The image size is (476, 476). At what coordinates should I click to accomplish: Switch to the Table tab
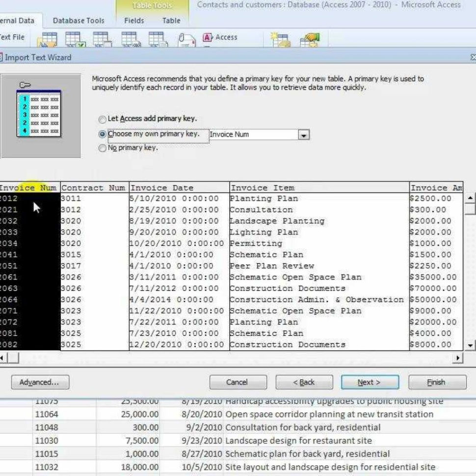pyautogui.click(x=171, y=21)
